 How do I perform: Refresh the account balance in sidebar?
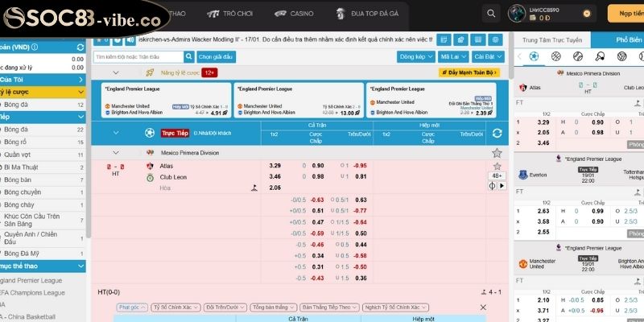(x=79, y=47)
